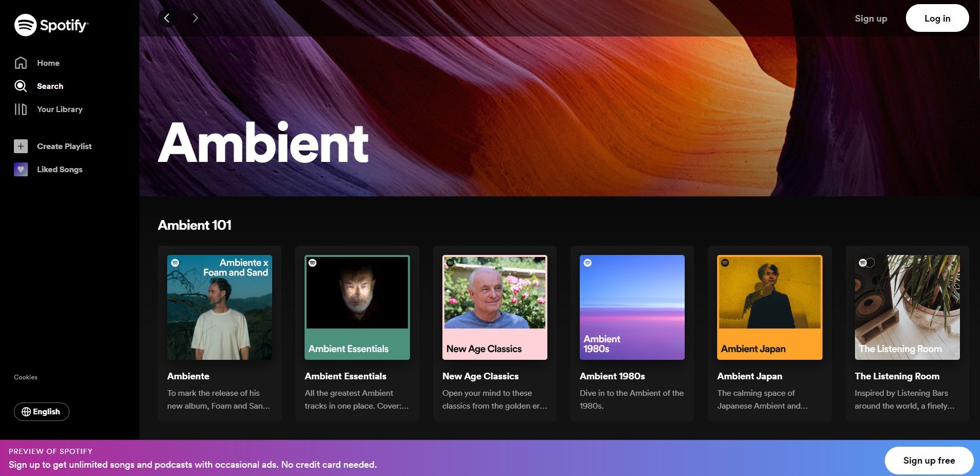The height and width of the screenshot is (476, 980).
Task: Click the Create Playlist plus icon
Action: (21, 146)
